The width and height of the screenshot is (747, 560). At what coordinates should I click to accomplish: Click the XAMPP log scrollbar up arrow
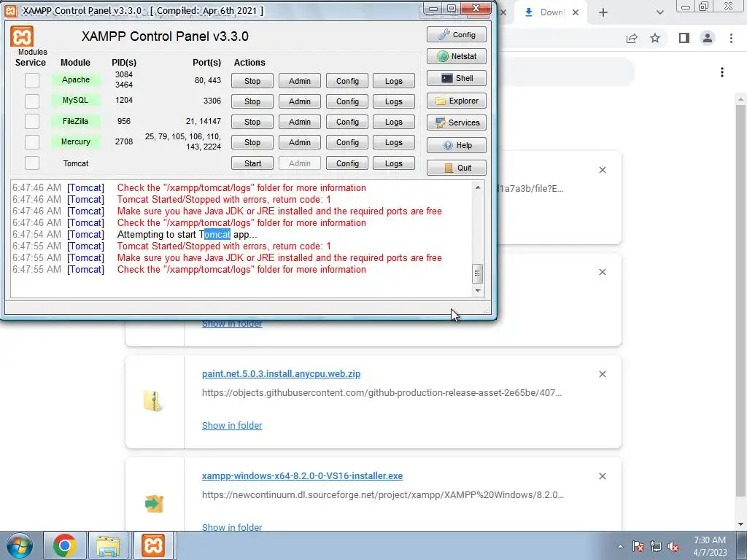pyautogui.click(x=477, y=187)
